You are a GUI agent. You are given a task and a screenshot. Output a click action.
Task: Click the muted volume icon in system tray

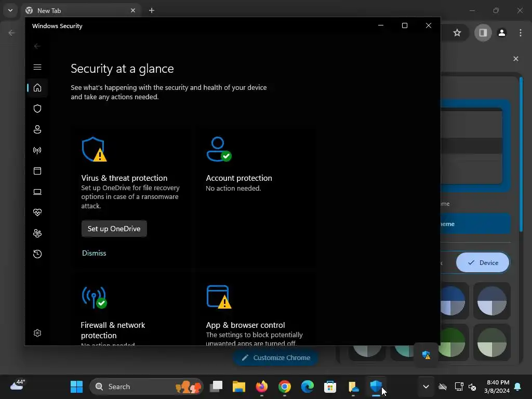pos(472,387)
